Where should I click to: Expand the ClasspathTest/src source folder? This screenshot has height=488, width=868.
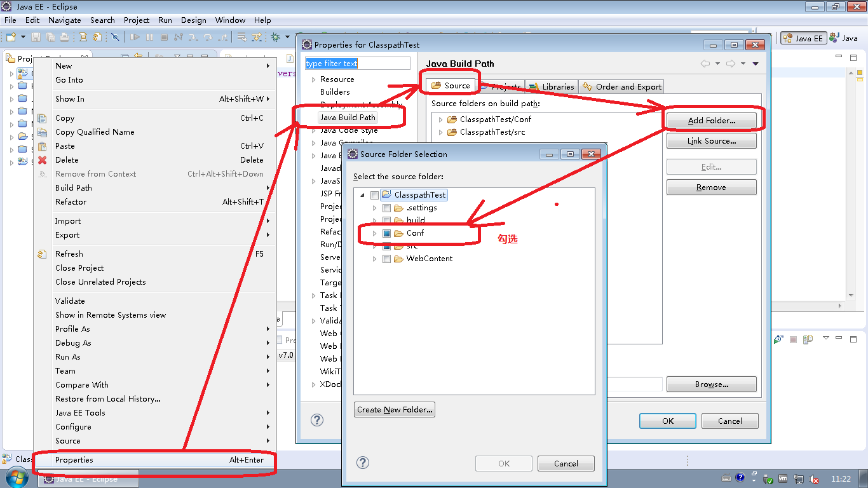click(440, 132)
